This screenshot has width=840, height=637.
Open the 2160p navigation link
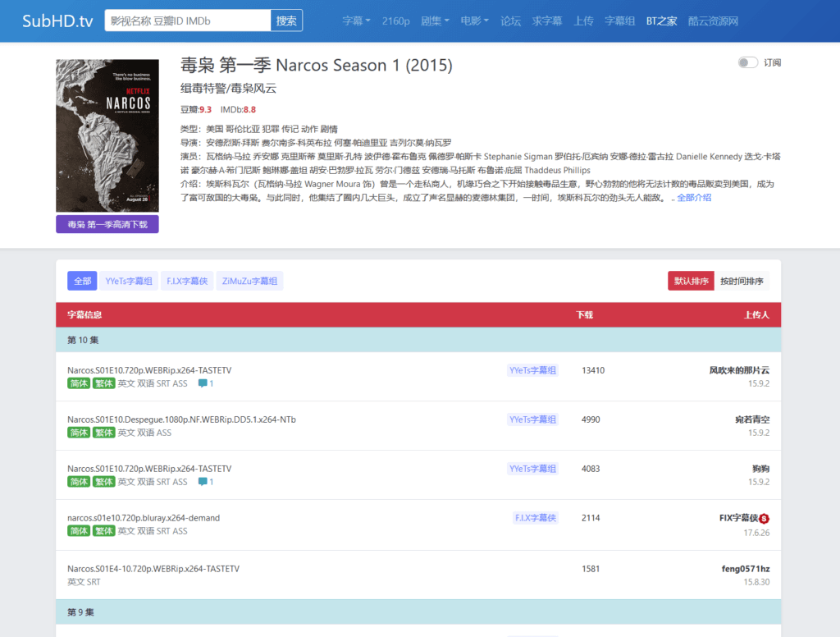click(x=395, y=21)
